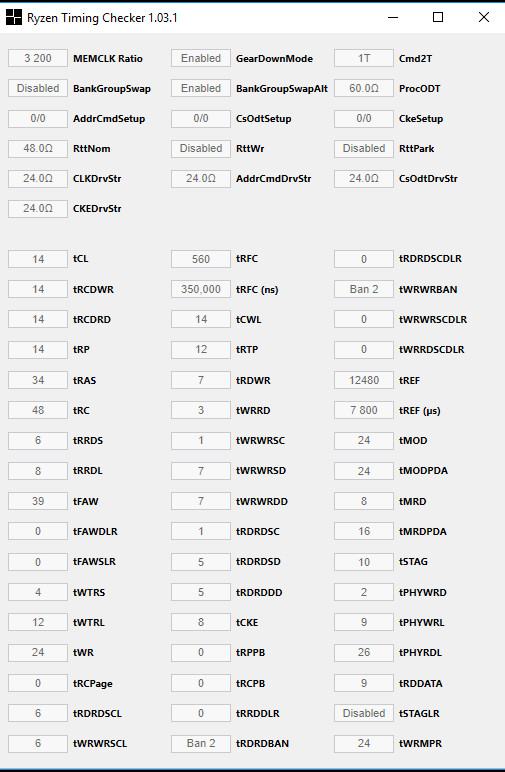Select the tRFC value box showing 560
The image size is (505, 772).
pos(201,259)
